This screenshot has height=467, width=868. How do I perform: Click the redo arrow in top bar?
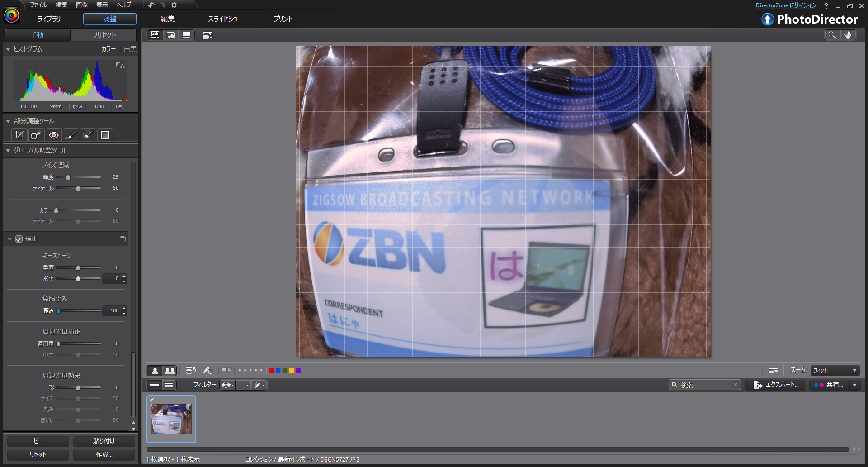pos(163,5)
